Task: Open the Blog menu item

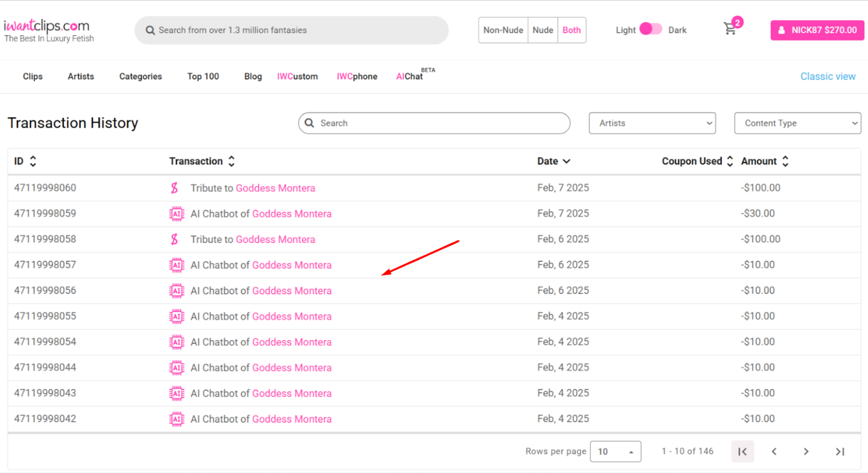Action: tap(253, 77)
